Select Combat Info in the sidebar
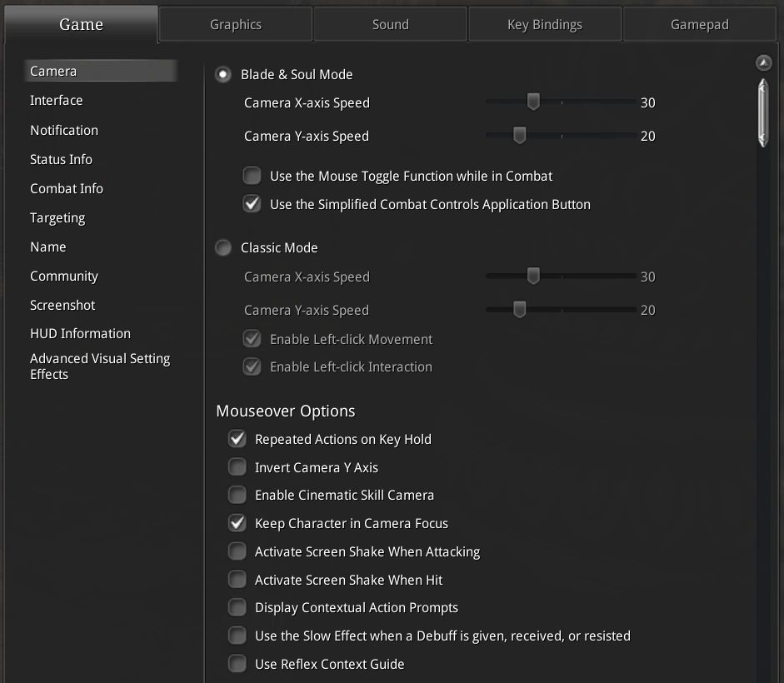 (67, 189)
